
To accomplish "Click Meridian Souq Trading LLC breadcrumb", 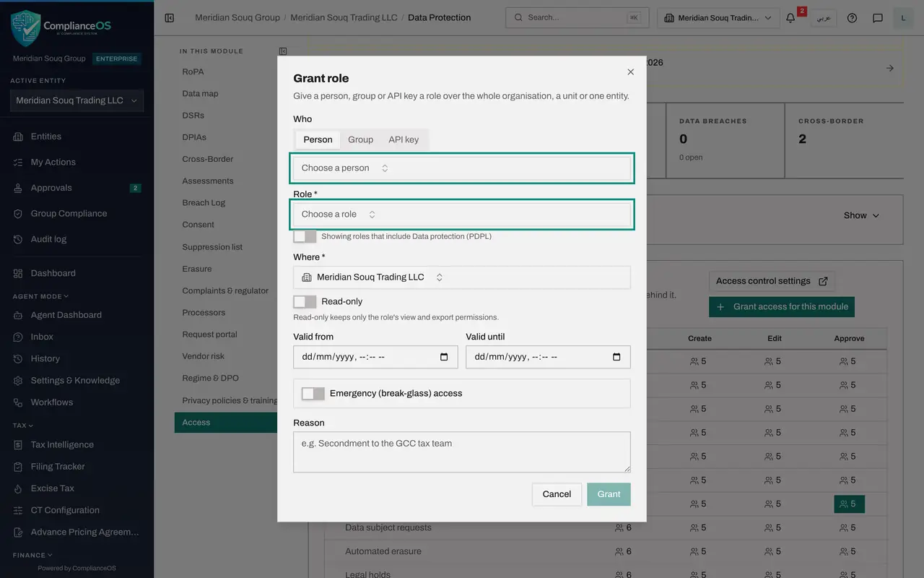I will point(344,17).
